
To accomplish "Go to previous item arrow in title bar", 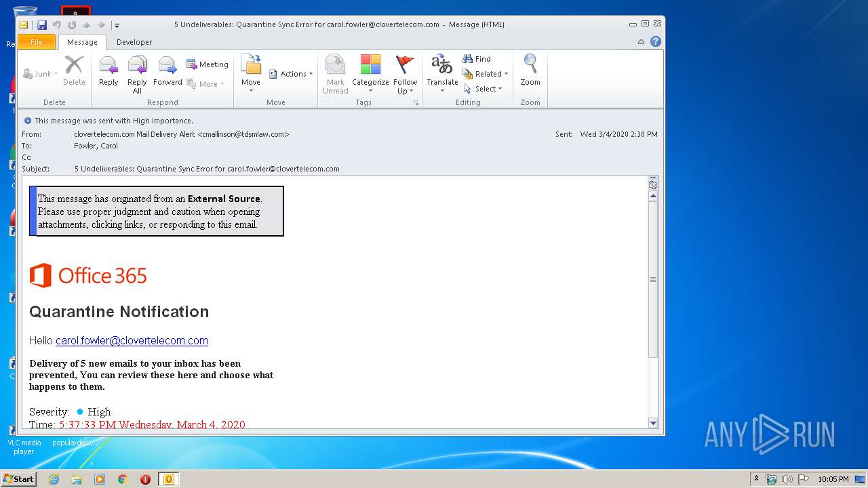I will [x=87, y=25].
